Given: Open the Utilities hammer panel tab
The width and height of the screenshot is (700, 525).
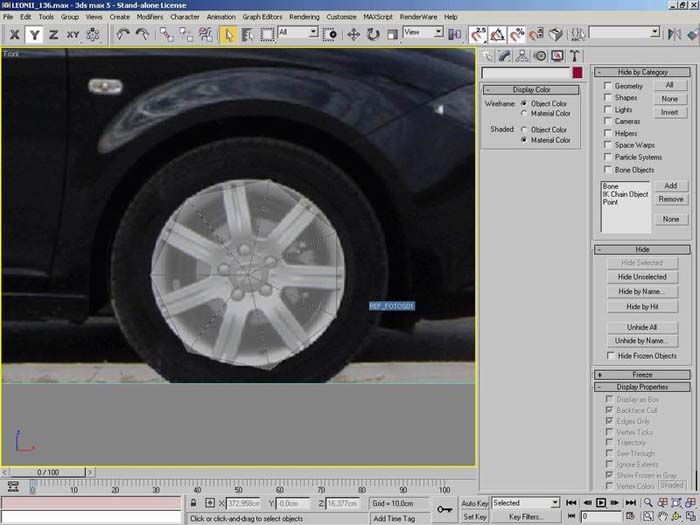Looking at the screenshot, I should click(x=576, y=56).
